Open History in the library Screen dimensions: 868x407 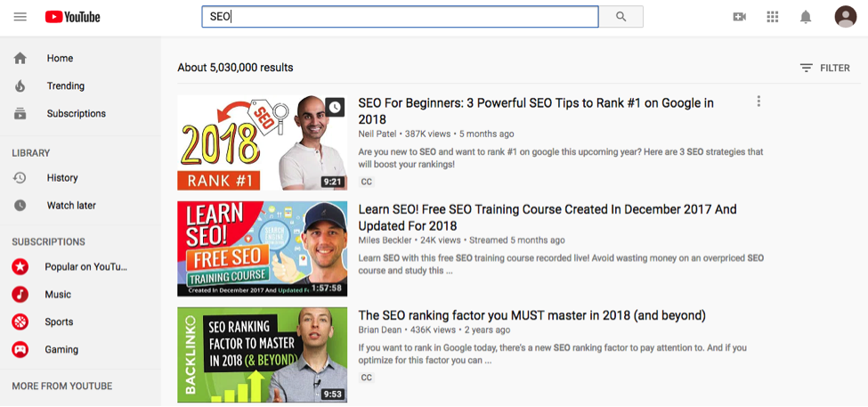point(80,178)
